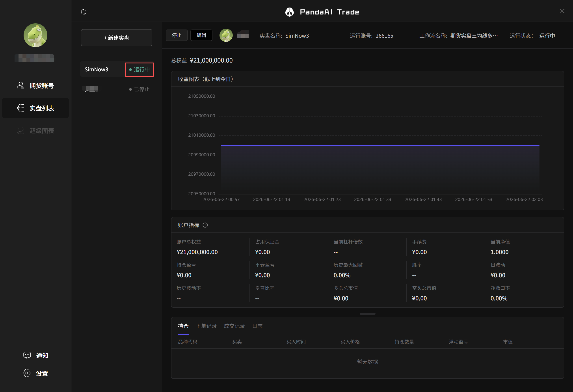573x392 pixels.
Task: Click the refresh icon in the title bar
Action: [84, 12]
